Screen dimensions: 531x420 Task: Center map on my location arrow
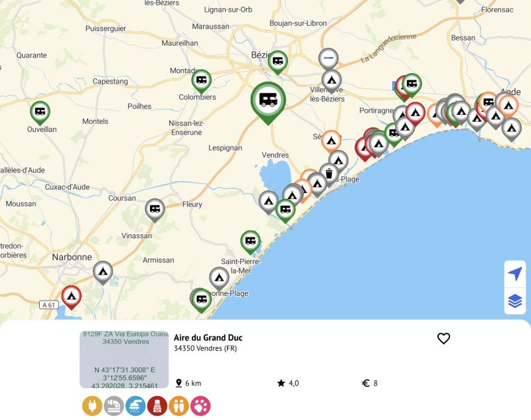[515, 273]
